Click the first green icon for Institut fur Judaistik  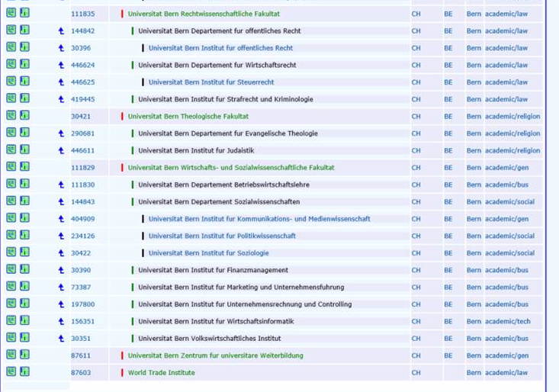pos(11,149)
